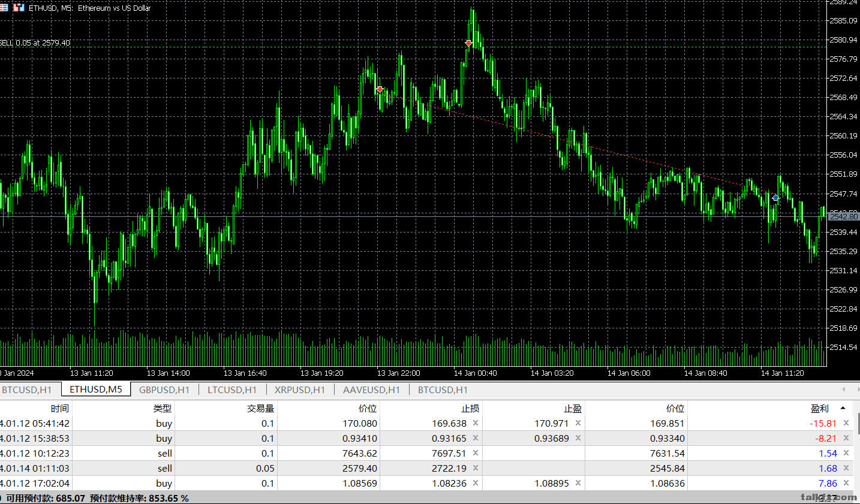Remove stop loss 7697.51
Viewport: 860px width, 504px height.
pyautogui.click(x=476, y=453)
